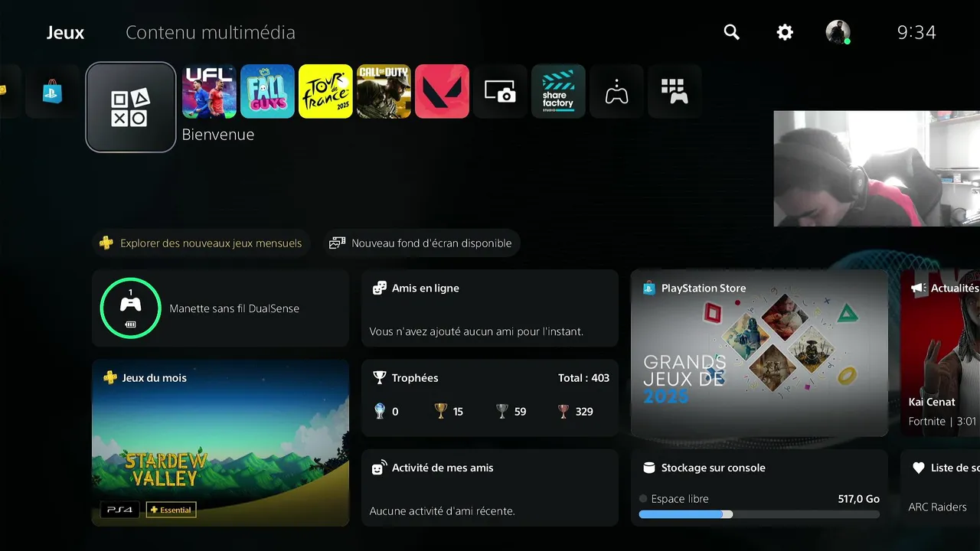The image size is (980, 551).
Task: Open the Media Gallery capture icon
Action: click(500, 91)
